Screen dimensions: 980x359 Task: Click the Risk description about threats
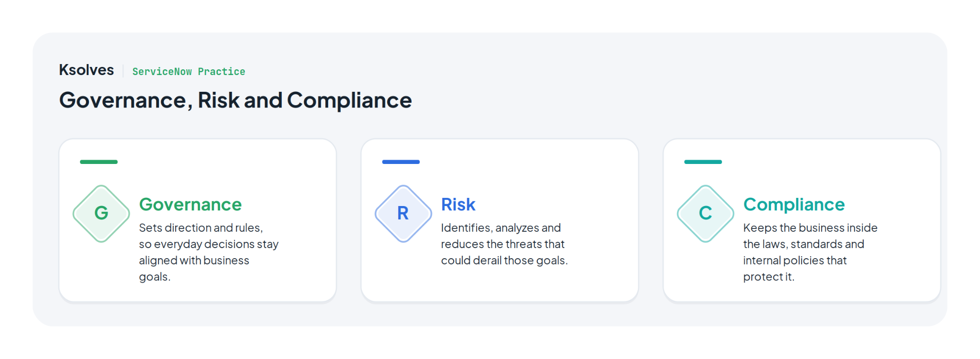click(x=504, y=244)
